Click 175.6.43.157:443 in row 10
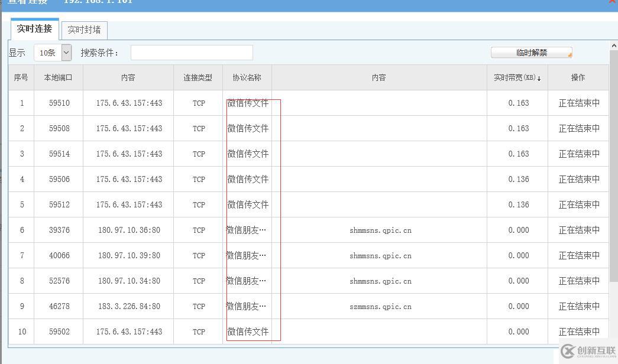618x364 pixels. coord(130,331)
